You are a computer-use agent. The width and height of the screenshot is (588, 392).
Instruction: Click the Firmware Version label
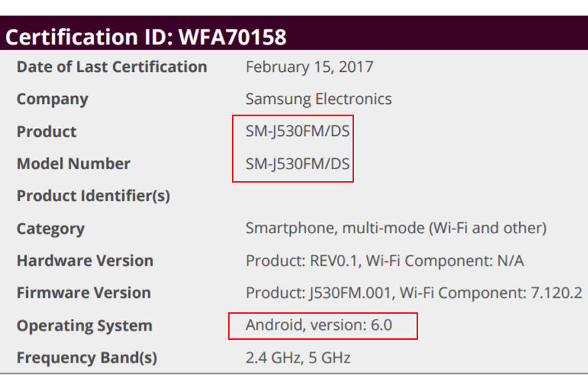(x=84, y=293)
